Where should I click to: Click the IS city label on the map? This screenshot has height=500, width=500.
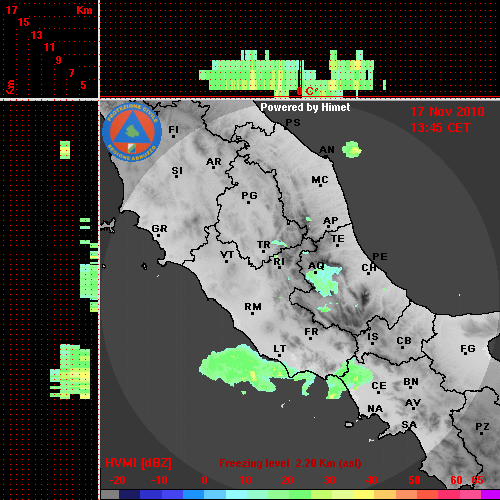click(x=373, y=337)
